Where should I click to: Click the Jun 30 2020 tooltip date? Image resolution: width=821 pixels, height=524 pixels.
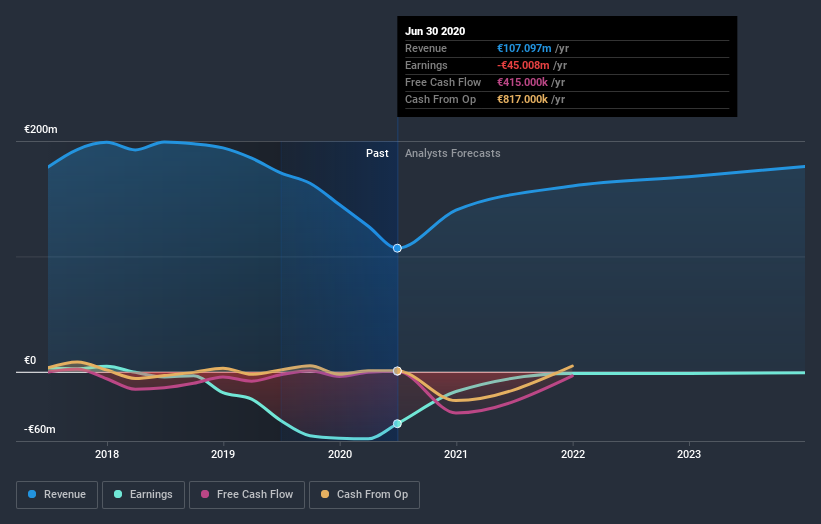(435, 31)
